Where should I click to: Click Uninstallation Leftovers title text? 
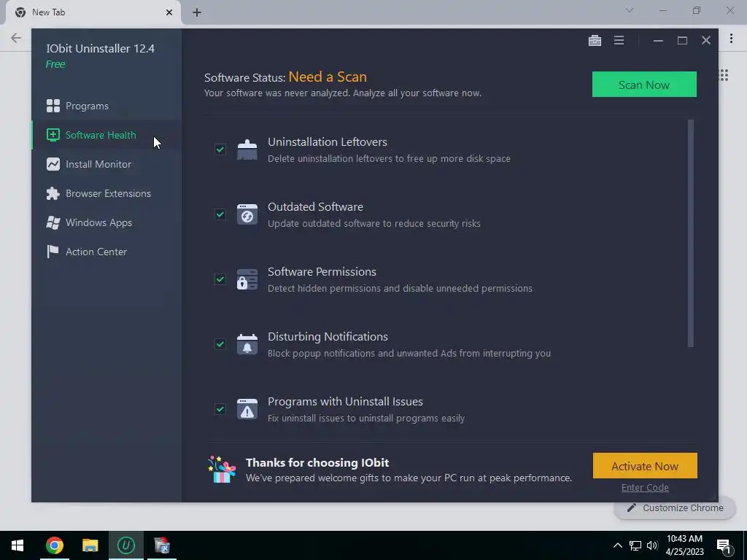click(328, 142)
